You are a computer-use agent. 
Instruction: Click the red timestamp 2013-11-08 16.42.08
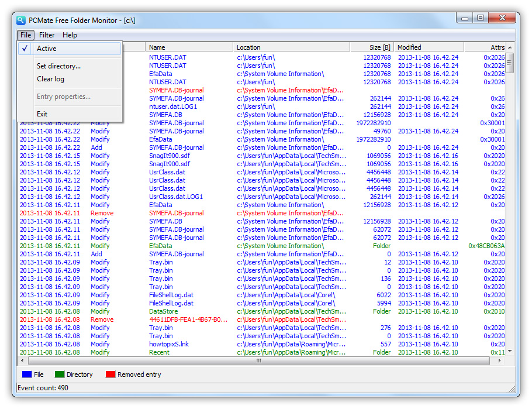50,319
